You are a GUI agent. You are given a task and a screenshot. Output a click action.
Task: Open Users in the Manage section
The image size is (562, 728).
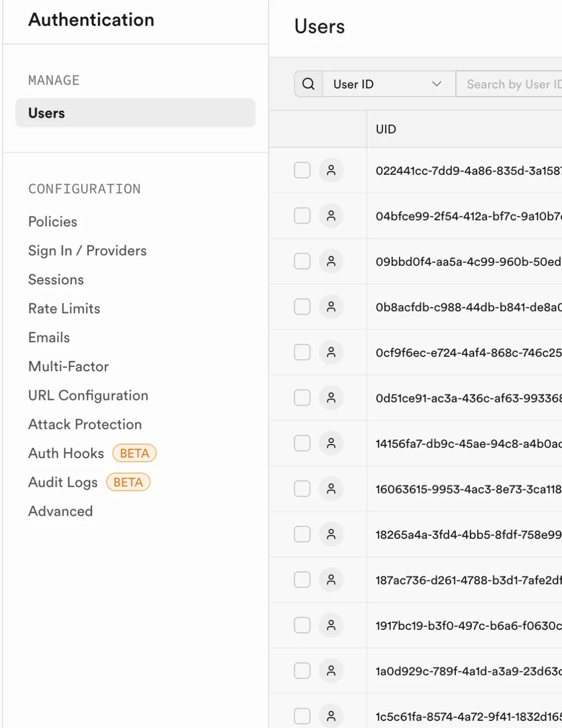pos(135,113)
